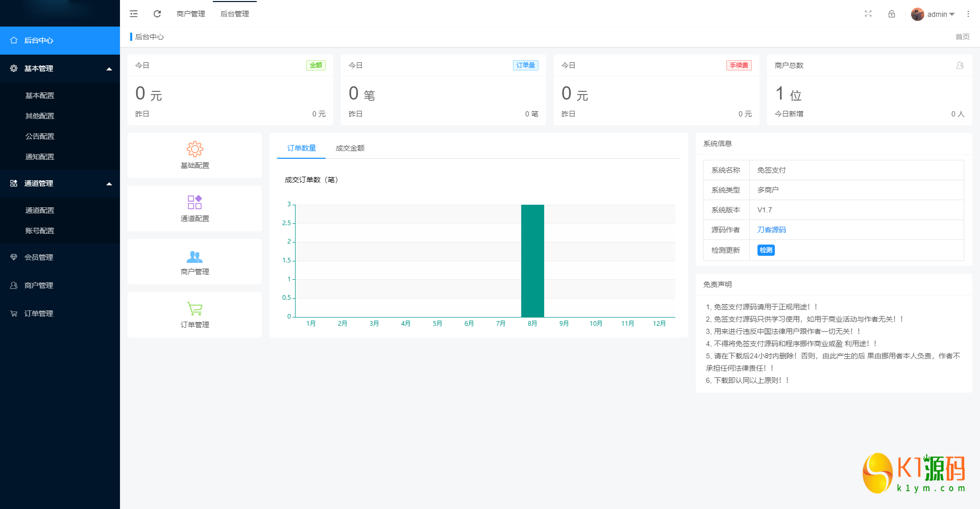980x509 pixels.
Task: Enter fullscreen mode via top-right icon
Action: click(x=868, y=14)
